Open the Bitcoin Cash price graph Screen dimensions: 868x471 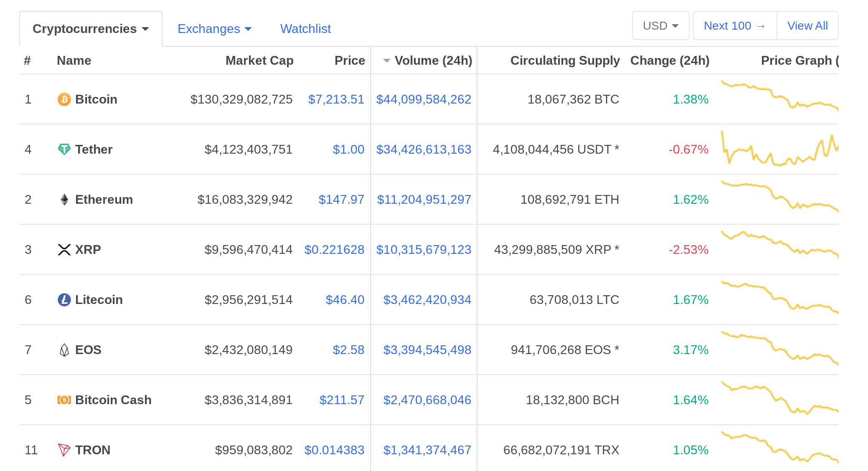click(780, 398)
